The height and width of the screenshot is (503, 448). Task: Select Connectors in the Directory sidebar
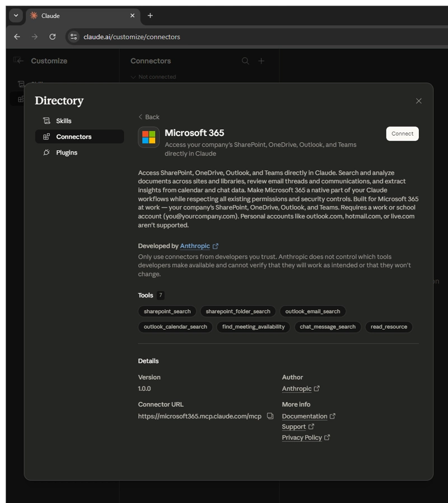tap(73, 137)
